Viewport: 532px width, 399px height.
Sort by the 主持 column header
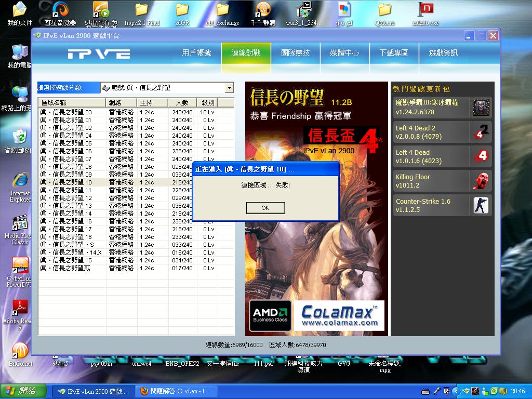click(152, 102)
